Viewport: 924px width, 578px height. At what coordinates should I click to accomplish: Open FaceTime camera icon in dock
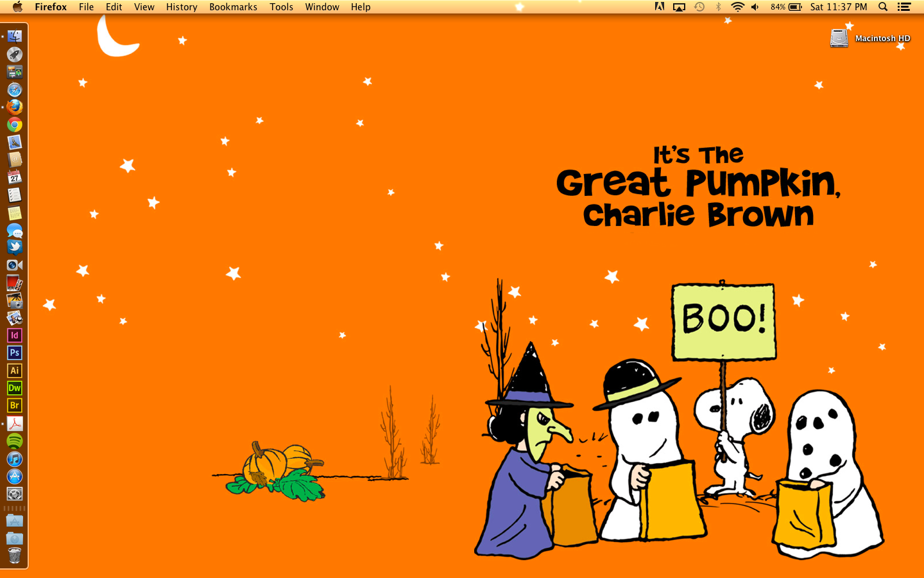point(15,265)
